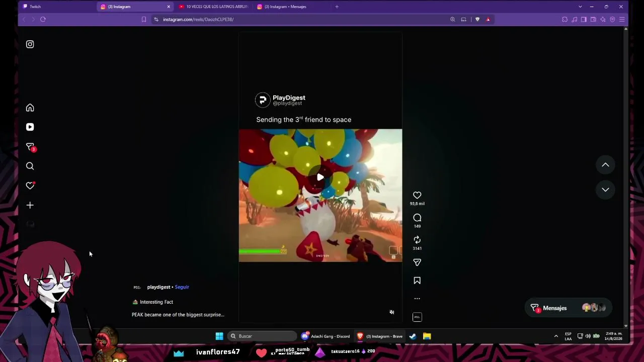Show hidden system tray icons
This screenshot has height=362, width=644.
[556, 336]
